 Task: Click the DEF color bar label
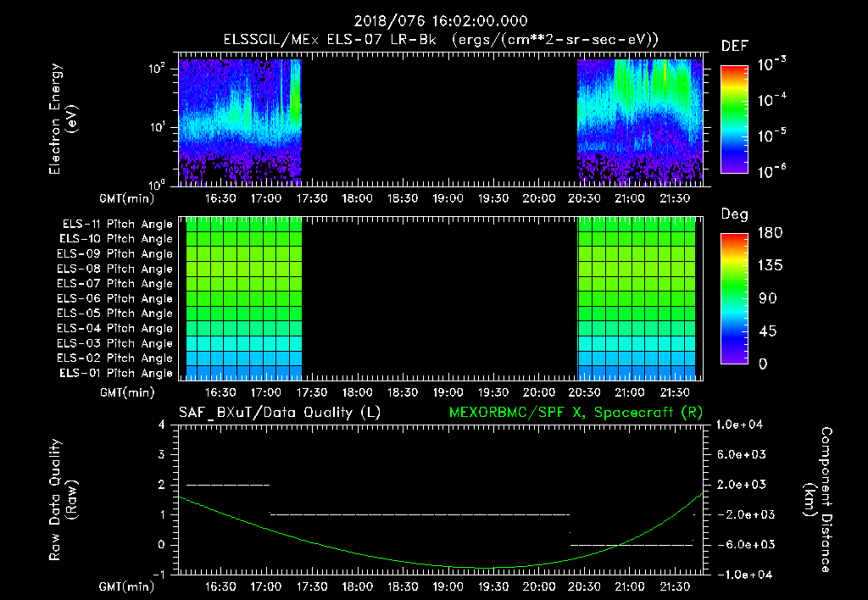(735, 46)
